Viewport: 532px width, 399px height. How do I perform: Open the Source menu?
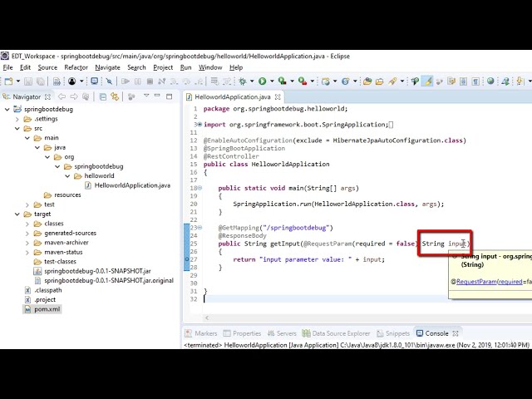coord(47,67)
